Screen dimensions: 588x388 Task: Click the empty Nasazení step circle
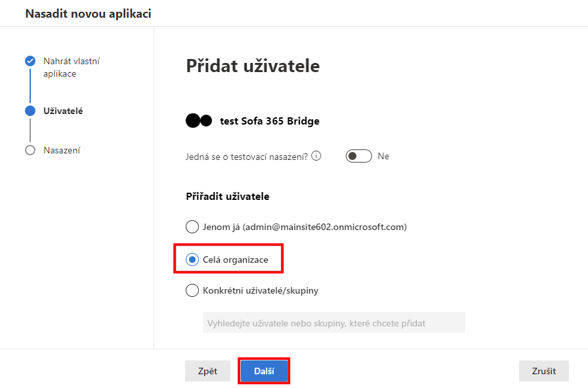pos(30,150)
